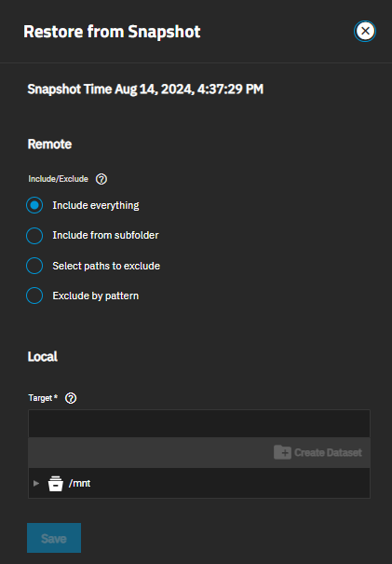Select Include everything radio option
The width and height of the screenshot is (392, 564).
[34, 205]
